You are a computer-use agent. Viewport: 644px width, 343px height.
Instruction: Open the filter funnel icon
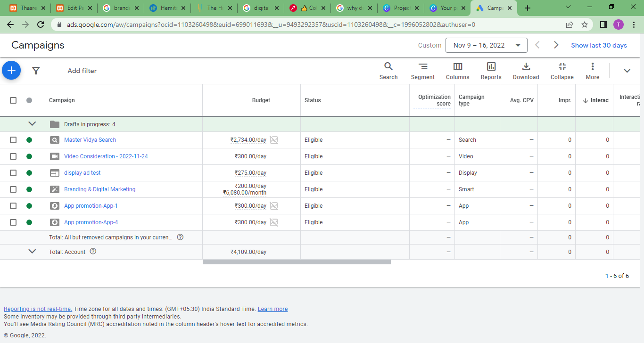(36, 71)
